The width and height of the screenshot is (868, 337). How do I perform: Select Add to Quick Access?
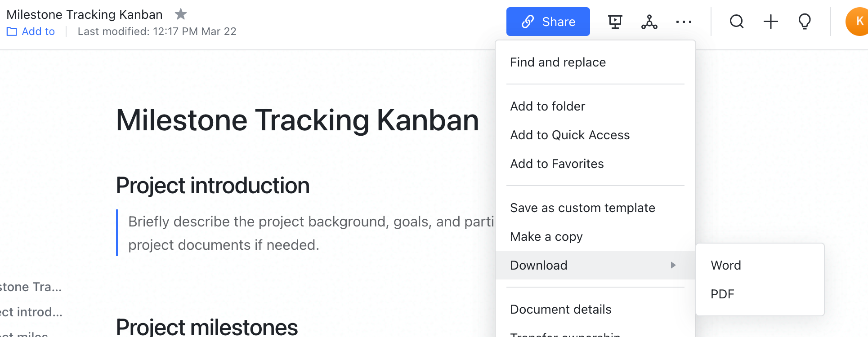[x=570, y=135]
